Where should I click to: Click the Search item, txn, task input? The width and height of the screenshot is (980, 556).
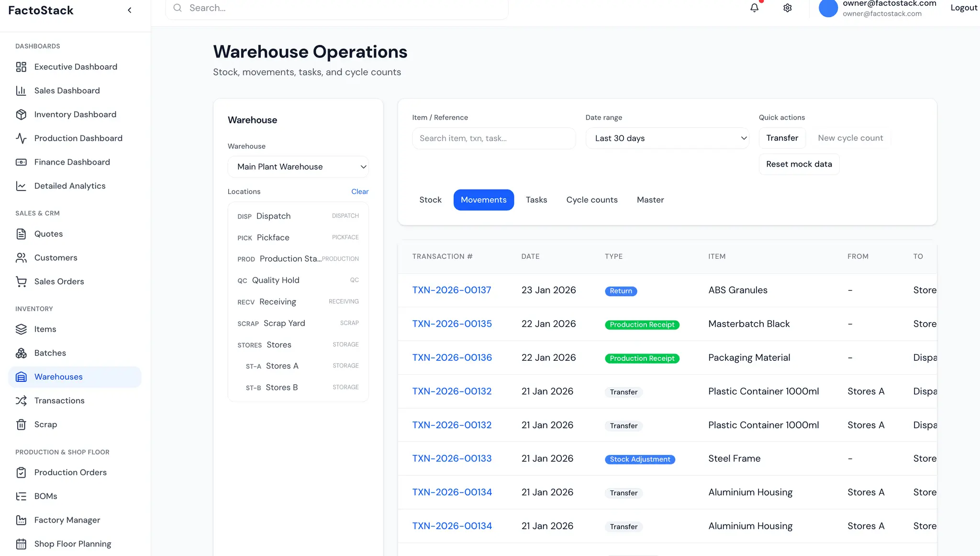click(x=494, y=138)
